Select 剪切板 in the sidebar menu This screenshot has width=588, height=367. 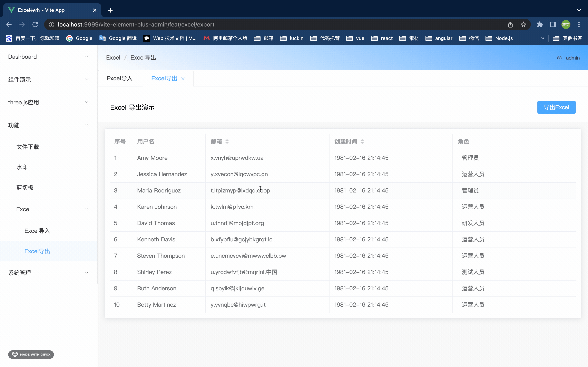pyautogui.click(x=25, y=188)
